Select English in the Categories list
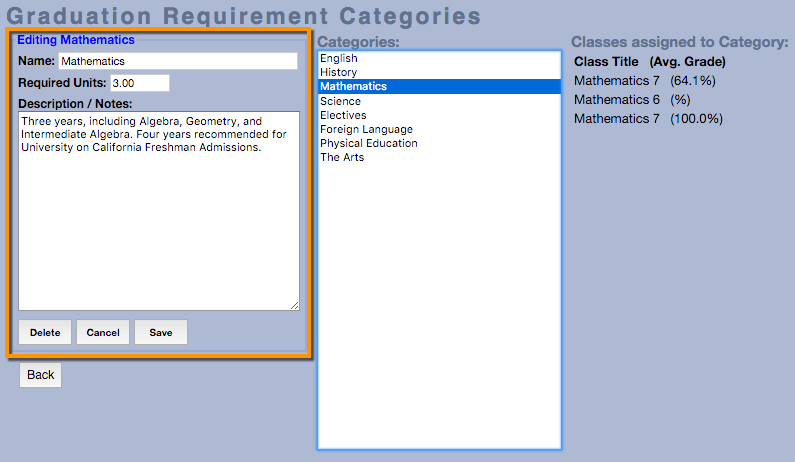The width and height of the screenshot is (795, 462). pyautogui.click(x=339, y=58)
